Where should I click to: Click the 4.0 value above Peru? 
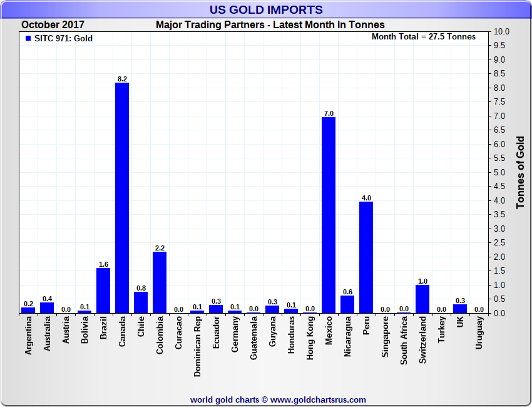[x=366, y=198]
